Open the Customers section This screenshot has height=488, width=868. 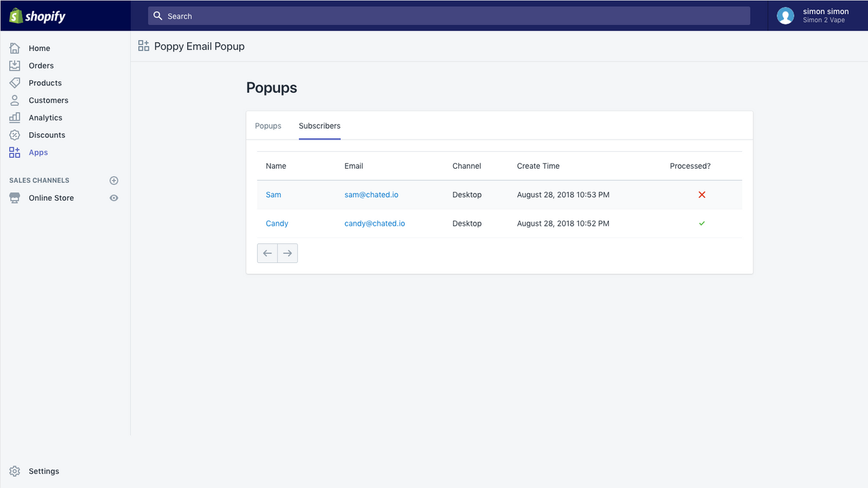[48, 100]
